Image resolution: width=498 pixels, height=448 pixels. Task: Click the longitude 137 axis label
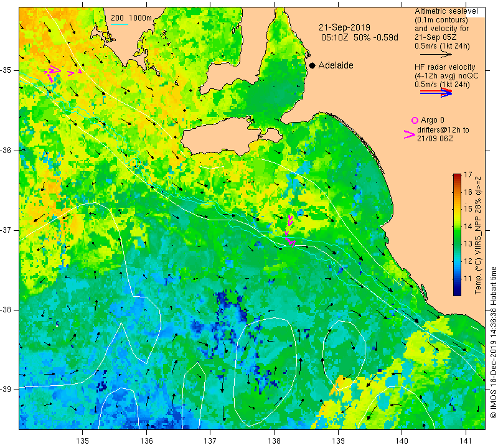pyautogui.click(x=210, y=441)
